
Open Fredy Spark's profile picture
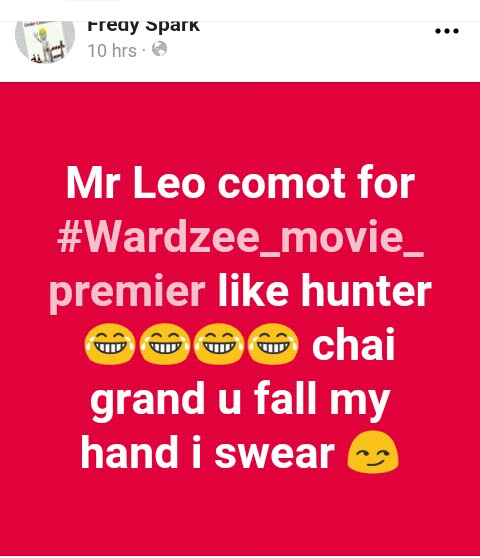[45, 40]
